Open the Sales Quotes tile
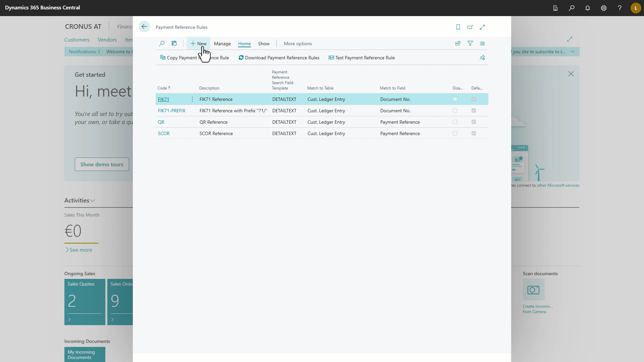The width and height of the screenshot is (644, 362). pos(85,302)
